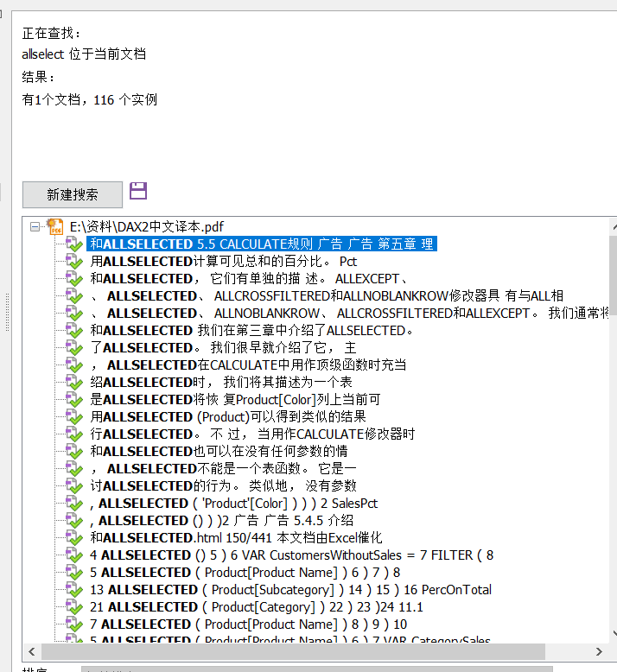
Task: Open result ALLSELECTED () ) )2 广告 5.4.5 介绍
Action: coord(222,520)
